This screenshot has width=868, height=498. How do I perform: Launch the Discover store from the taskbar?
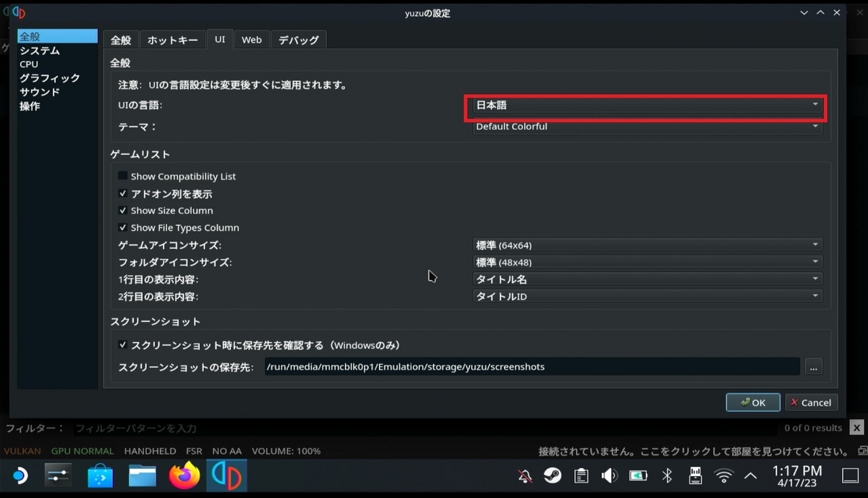point(101,476)
